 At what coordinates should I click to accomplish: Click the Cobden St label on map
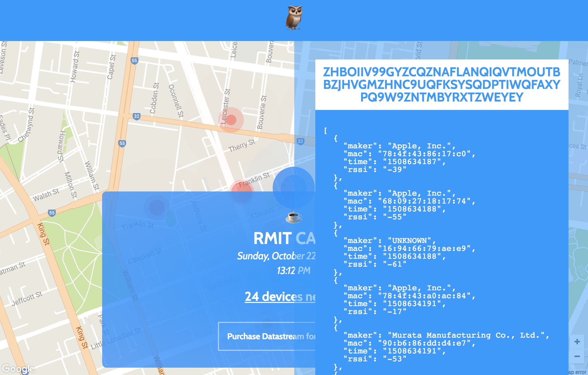coord(154,98)
